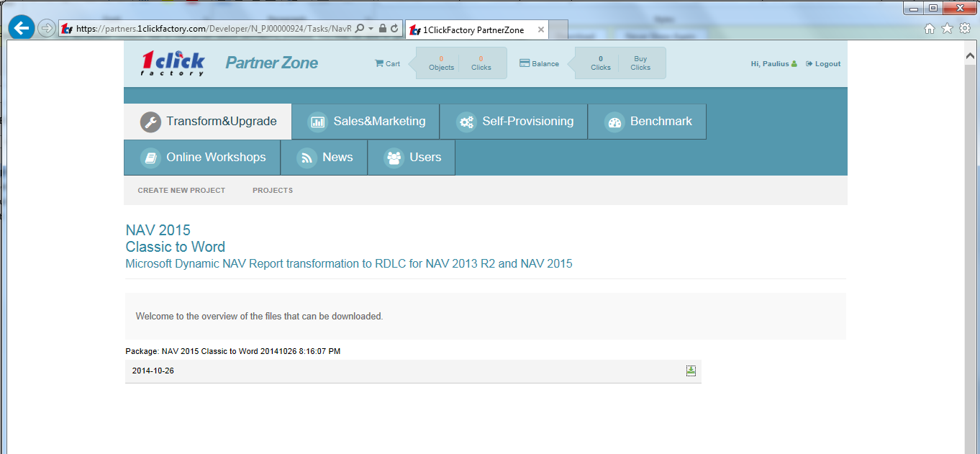Open the Benchmark tab
The width and height of the screenshot is (980, 454).
click(647, 122)
